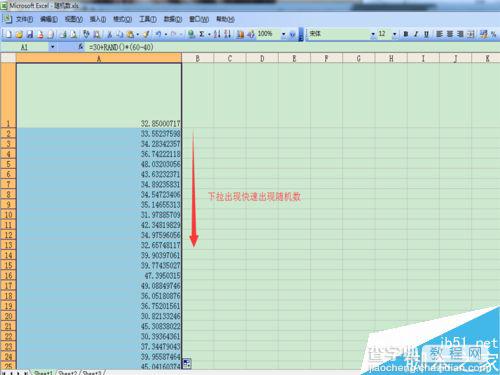Viewport: 500px width, 375px height.
Task: Undo the last action
Action: click(x=159, y=34)
